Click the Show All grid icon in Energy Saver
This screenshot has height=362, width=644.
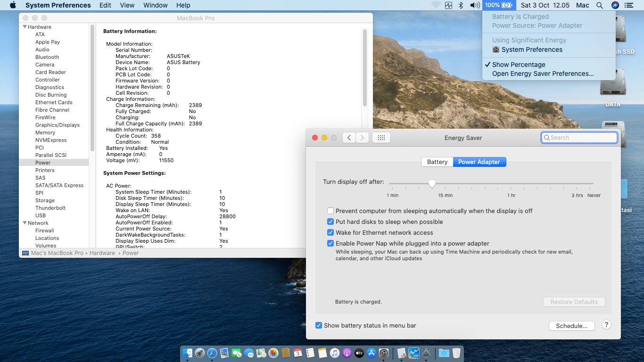coord(381,138)
